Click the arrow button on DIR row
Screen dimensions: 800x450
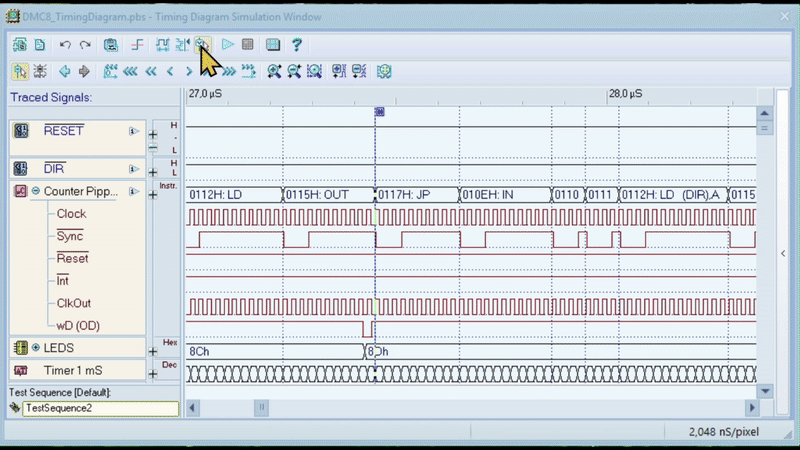click(134, 169)
